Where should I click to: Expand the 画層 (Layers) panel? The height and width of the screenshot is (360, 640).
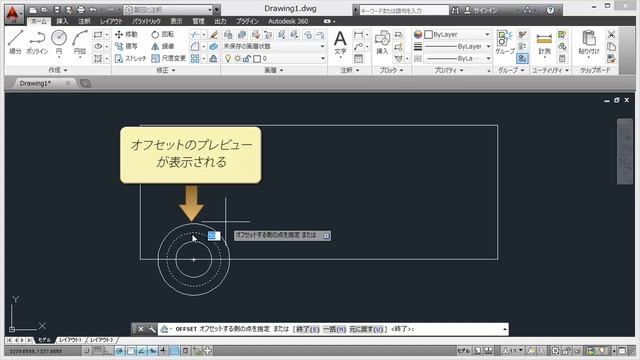[x=274, y=70]
